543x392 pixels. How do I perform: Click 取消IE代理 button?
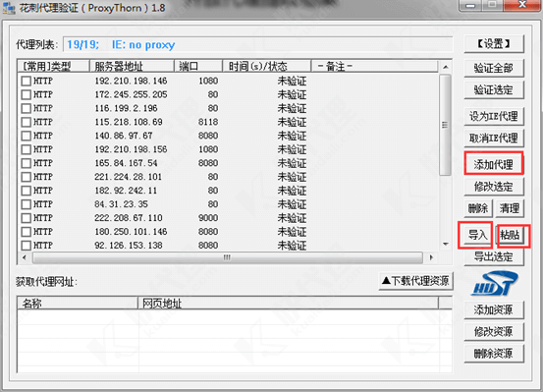[494, 139]
